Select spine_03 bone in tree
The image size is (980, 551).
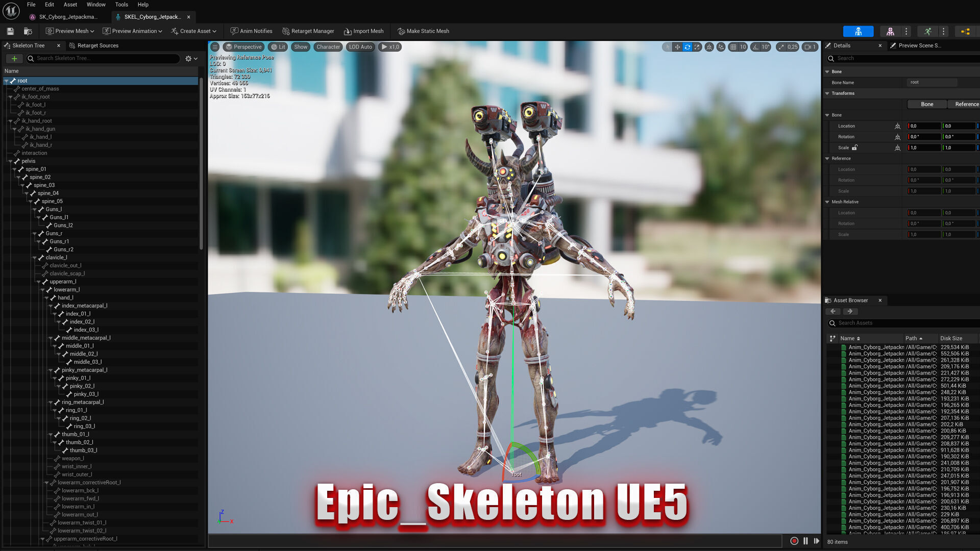pos(44,185)
